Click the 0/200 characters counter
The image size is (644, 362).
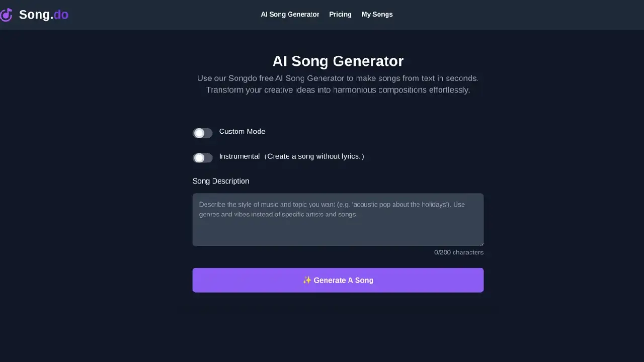point(458,252)
